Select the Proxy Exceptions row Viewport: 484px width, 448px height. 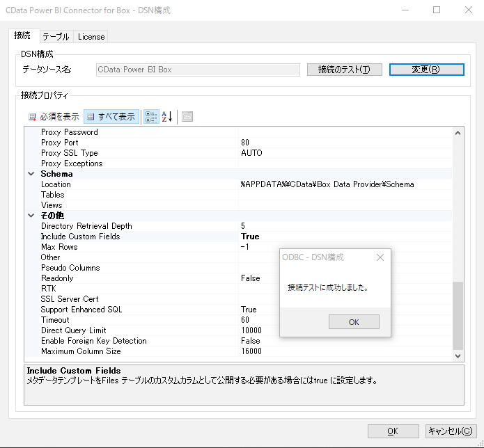[238, 163]
